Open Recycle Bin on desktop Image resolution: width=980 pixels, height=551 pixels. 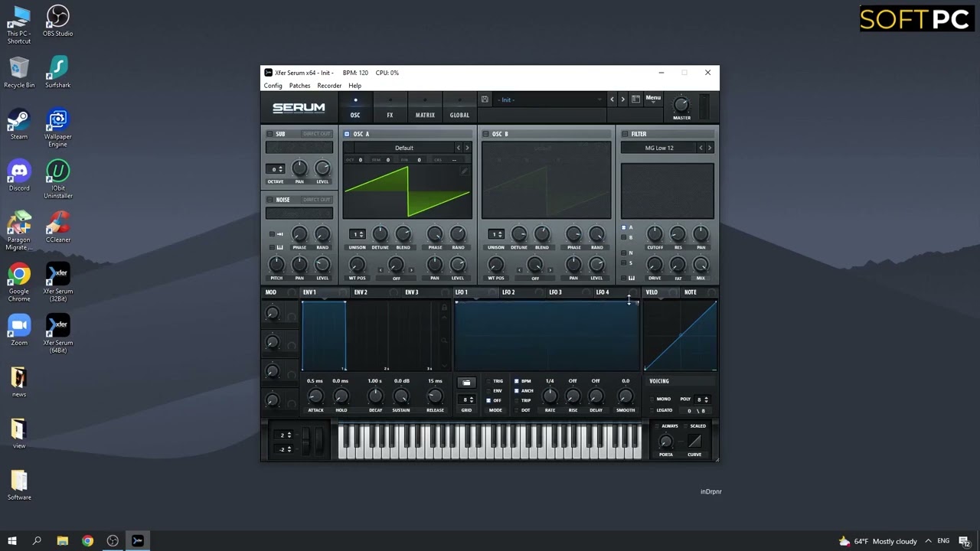[19, 73]
